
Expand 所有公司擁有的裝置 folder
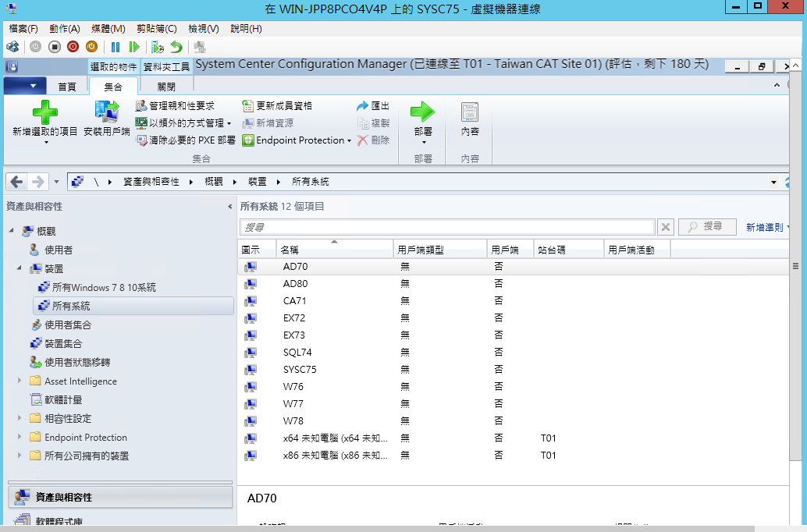pos(20,456)
